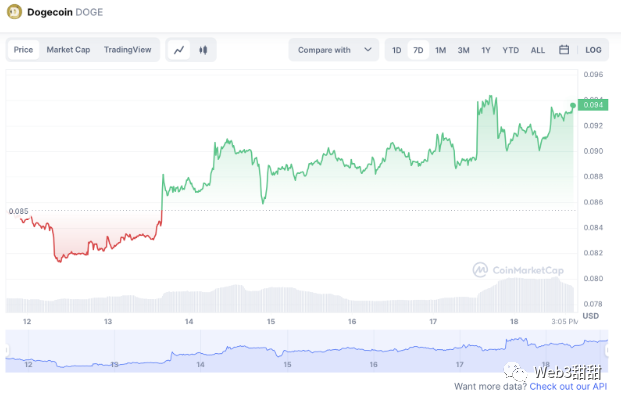Select the 1D time range
Image resolution: width=621 pixels, height=399 pixels.
(396, 50)
